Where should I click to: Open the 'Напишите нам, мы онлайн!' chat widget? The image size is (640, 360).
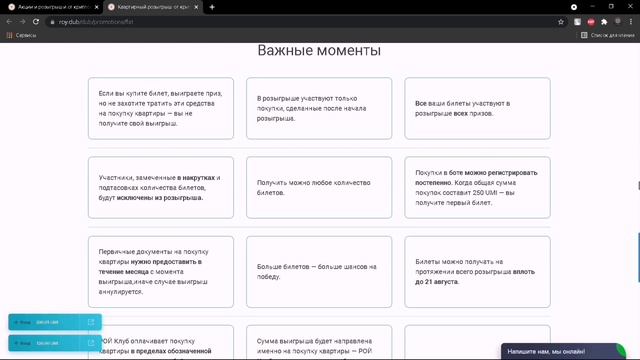[562, 351]
